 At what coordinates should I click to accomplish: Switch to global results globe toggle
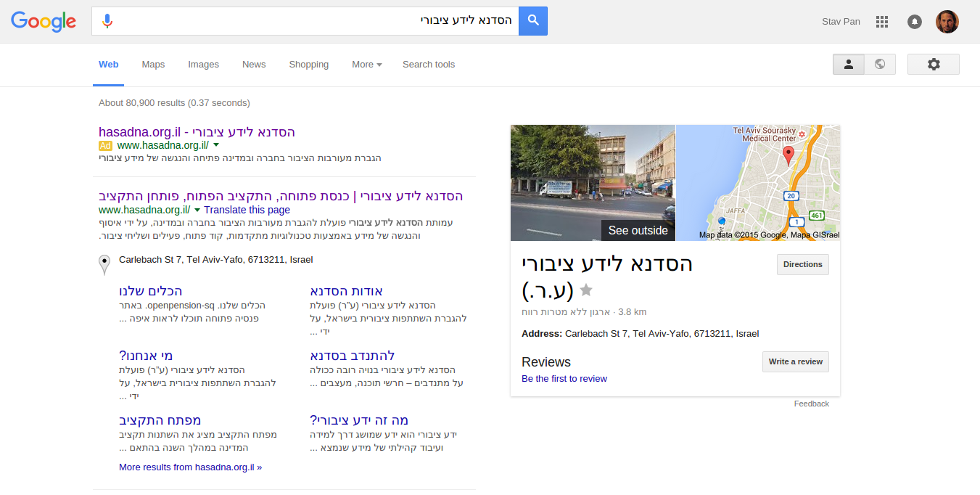[880, 65]
